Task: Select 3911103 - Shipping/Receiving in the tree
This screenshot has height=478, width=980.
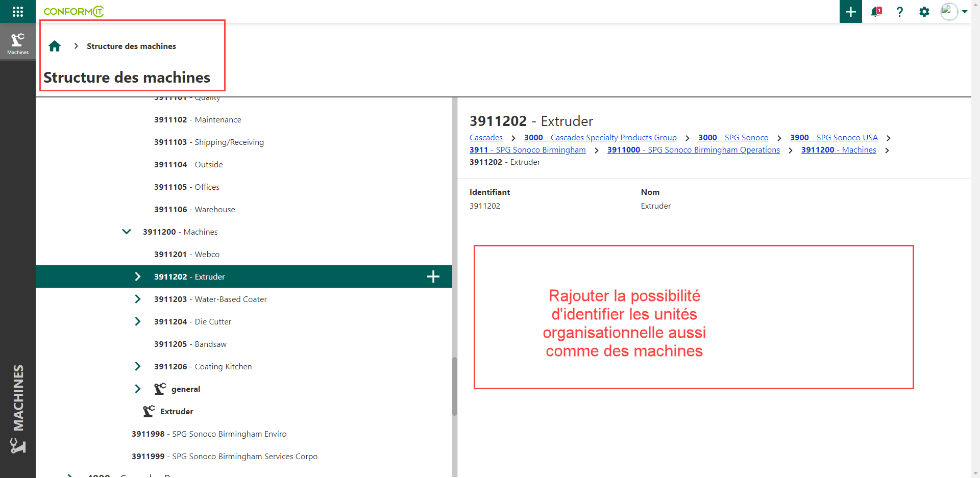Action: (x=209, y=142)
